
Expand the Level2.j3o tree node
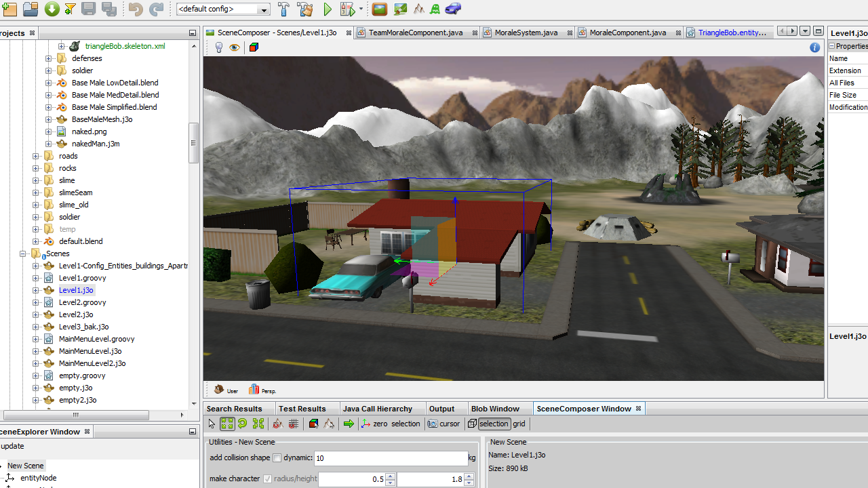coord(36,314)
